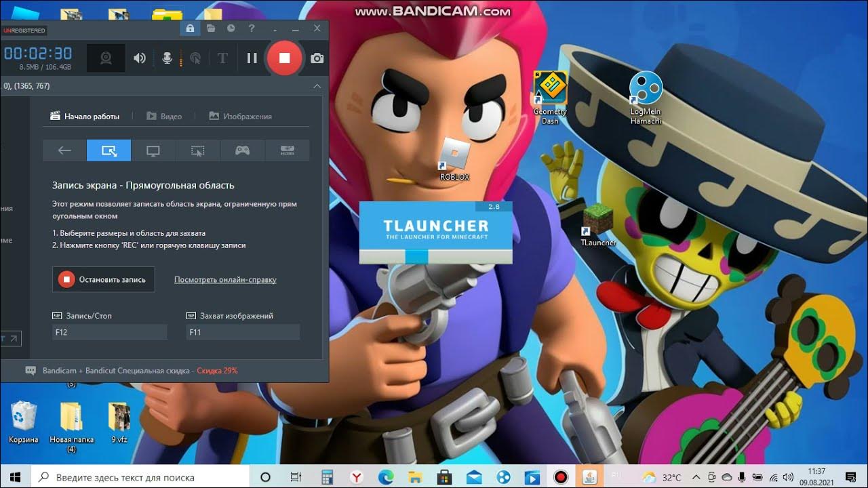Click the Запись/Стоп hotkey field F12
868x488 pixels.
(109, 332)
